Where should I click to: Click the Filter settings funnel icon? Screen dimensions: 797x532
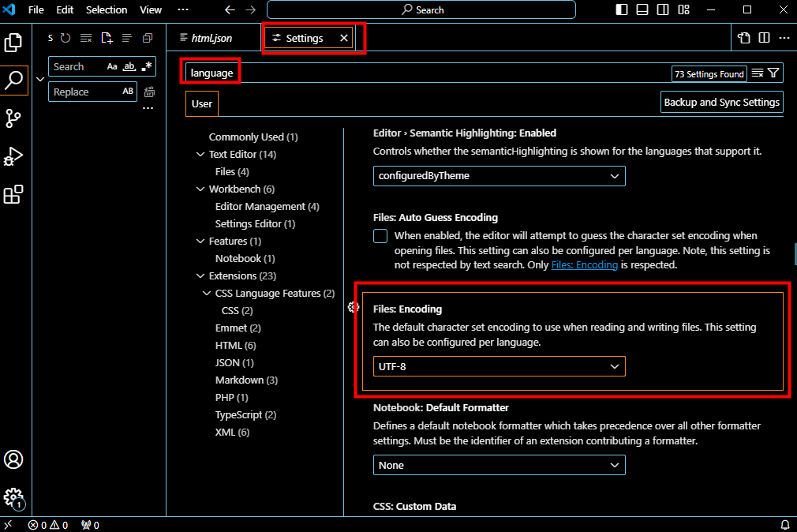click(x=773, y=73)
